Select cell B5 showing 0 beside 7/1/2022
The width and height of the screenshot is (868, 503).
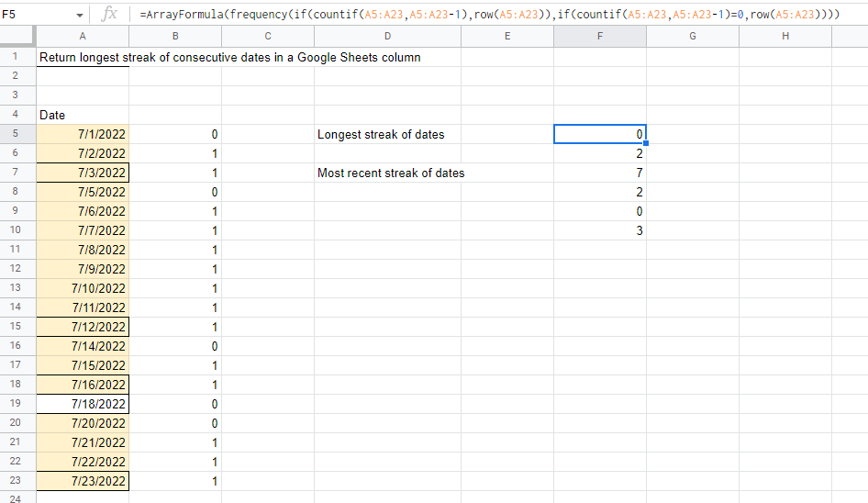[x=175, y=134]
